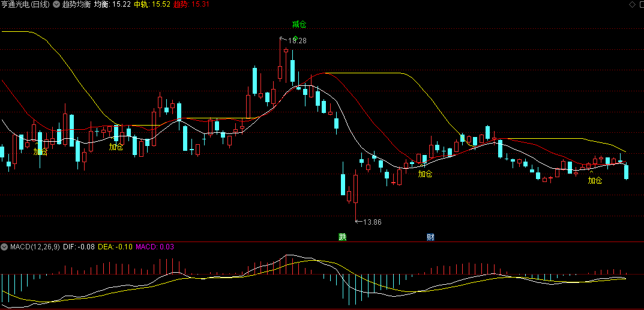644x310 pixels.
Task: Click the DIF: -0.08 value
Action: [x=79, y=247]
